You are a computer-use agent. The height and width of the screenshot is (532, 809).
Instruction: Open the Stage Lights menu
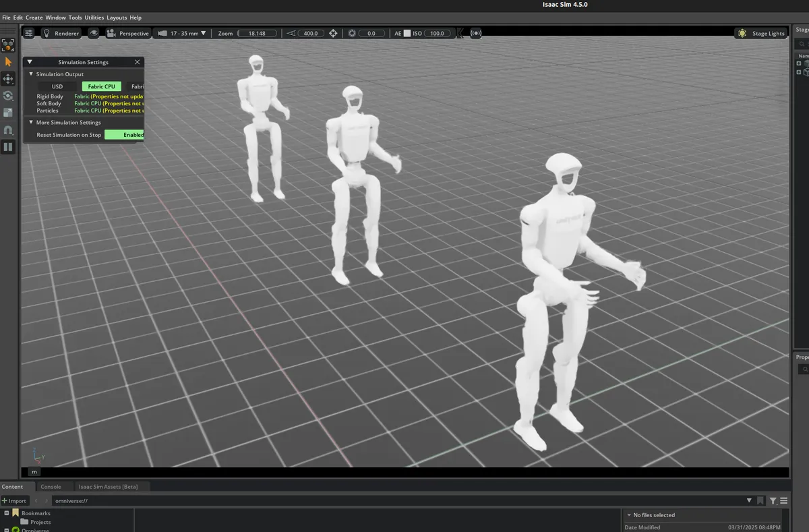click(761, 33)
